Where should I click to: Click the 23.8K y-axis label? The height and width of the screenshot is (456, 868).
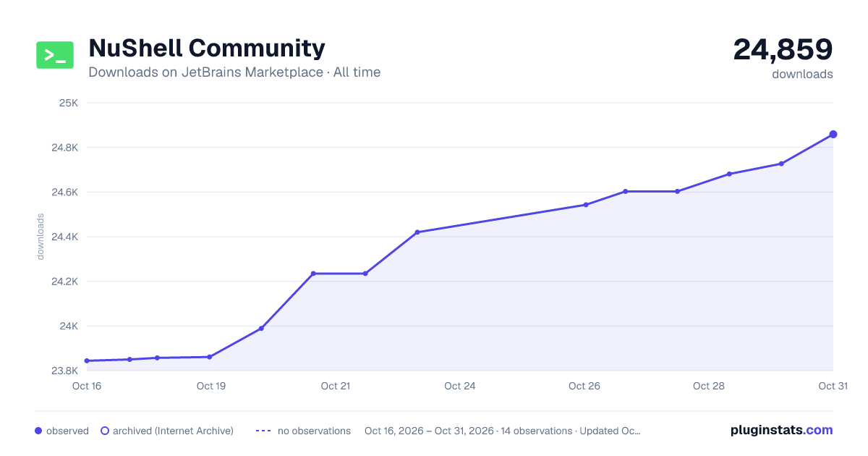(x=64, y=371)
